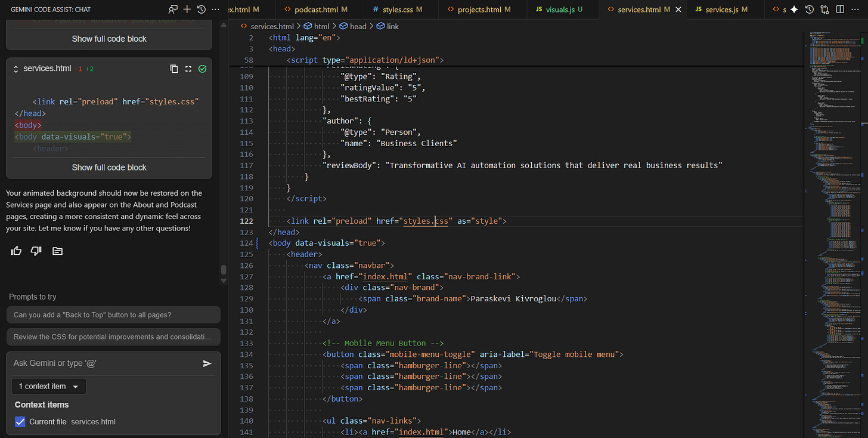Accept services.html changes with green checkmark
The height and width of the screenshot is (438, 868).
coord(202,69)
